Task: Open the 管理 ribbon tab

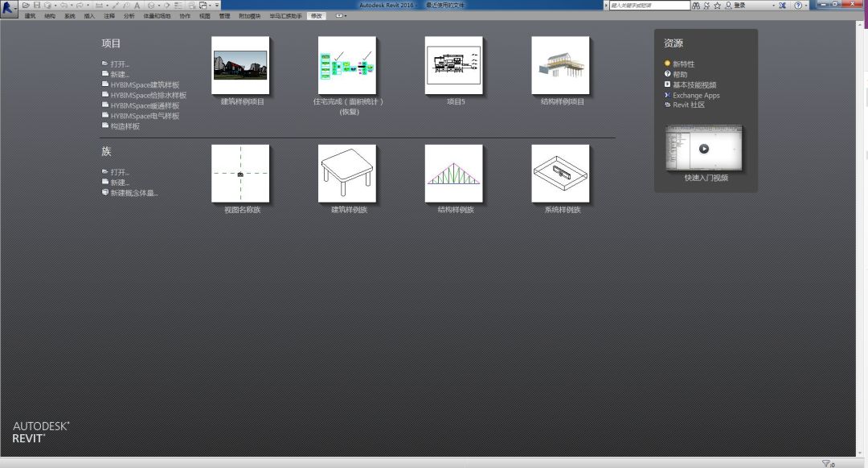Action: pos(225,16)
